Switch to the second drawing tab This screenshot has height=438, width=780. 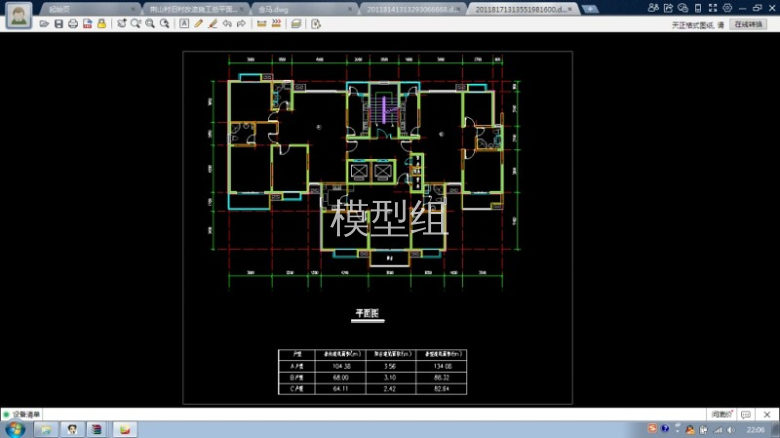coord(194,9)
